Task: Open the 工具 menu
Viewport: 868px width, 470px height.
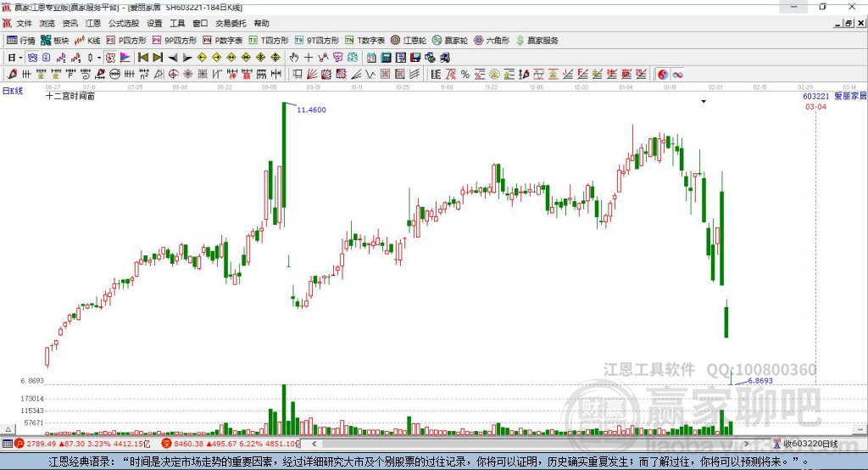Action: [x=177, y=23]
